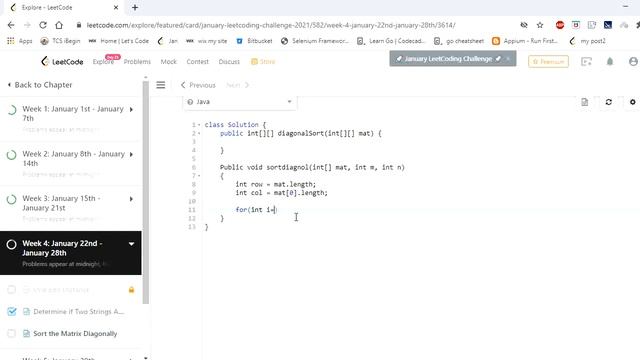Open a new browser tab
The height and width of the screenshot is (360, 640).
point(135,7)
